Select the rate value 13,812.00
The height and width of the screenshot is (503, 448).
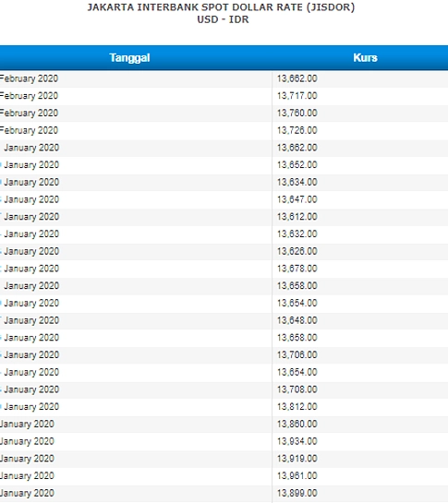pyautogui.click(x=297, y=407)
